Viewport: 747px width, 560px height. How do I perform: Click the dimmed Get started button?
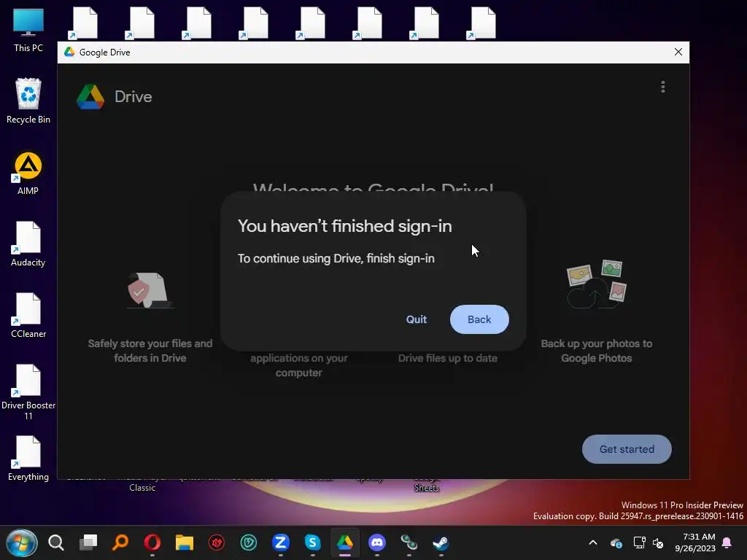tap(627, 449)
